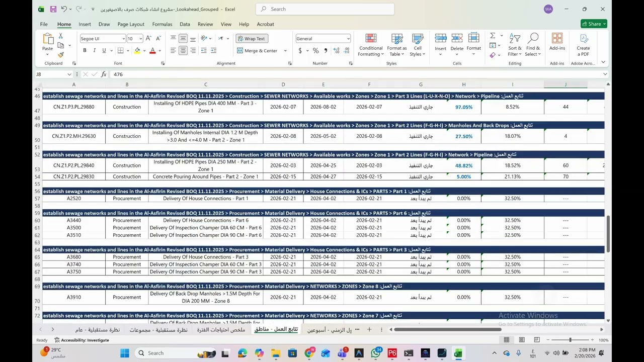Increase indent

213,51
